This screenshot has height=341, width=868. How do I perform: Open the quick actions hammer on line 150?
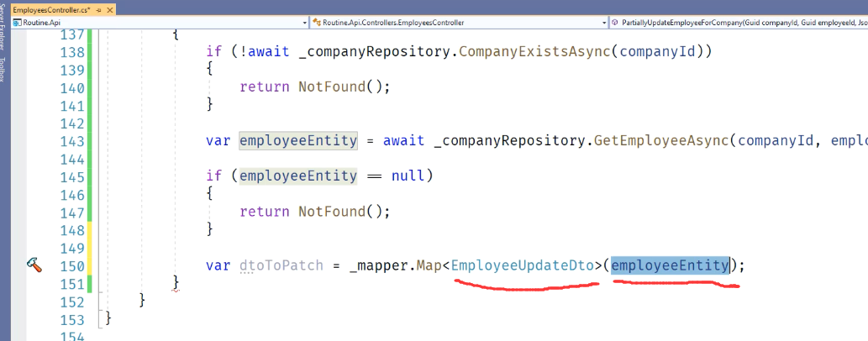34,265
